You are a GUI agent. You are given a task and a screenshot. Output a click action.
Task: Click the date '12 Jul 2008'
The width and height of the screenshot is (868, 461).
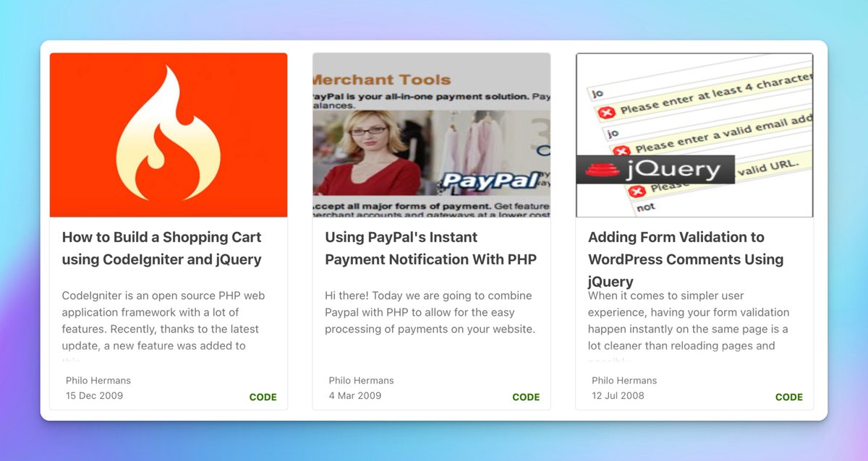[x=618, y=395]
